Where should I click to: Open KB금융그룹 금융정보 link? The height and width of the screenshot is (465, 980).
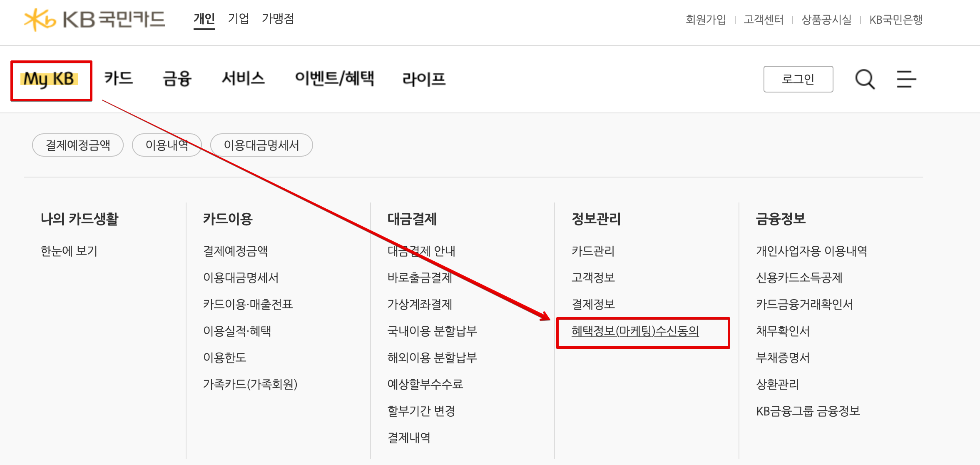(808, 411)
